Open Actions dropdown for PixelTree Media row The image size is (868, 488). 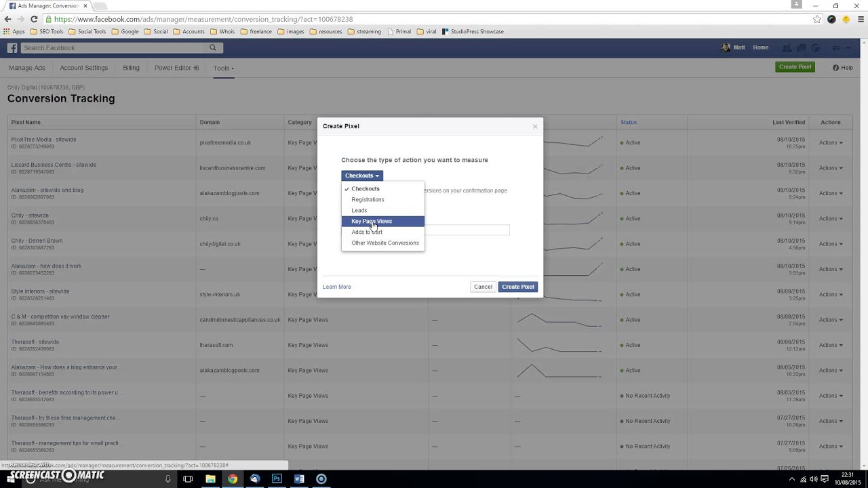831,143
